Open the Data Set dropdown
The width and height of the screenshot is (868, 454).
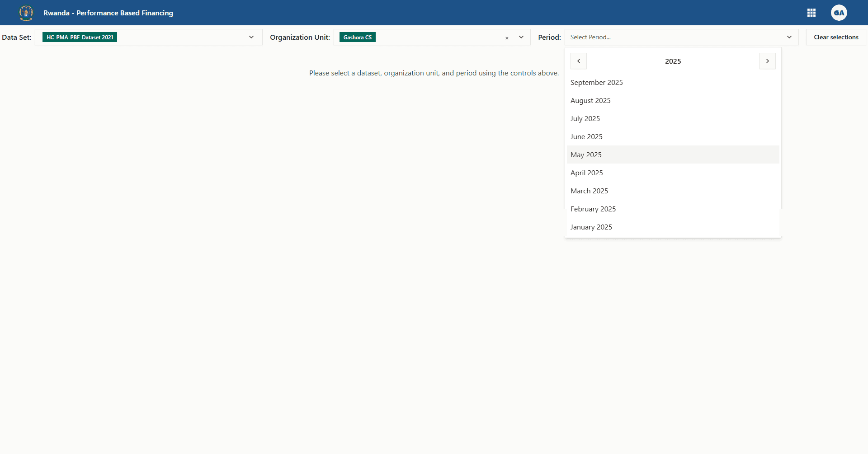[x=251, y=37]
